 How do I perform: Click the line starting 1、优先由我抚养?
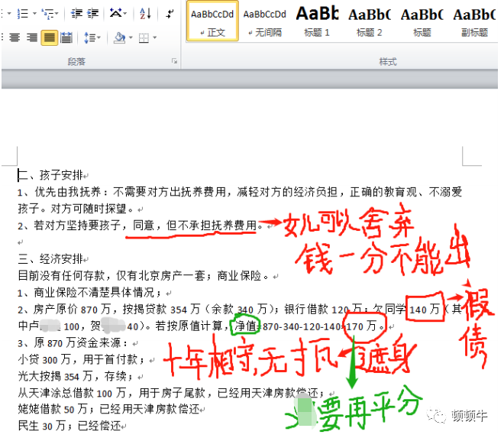(x=240, y=192)
